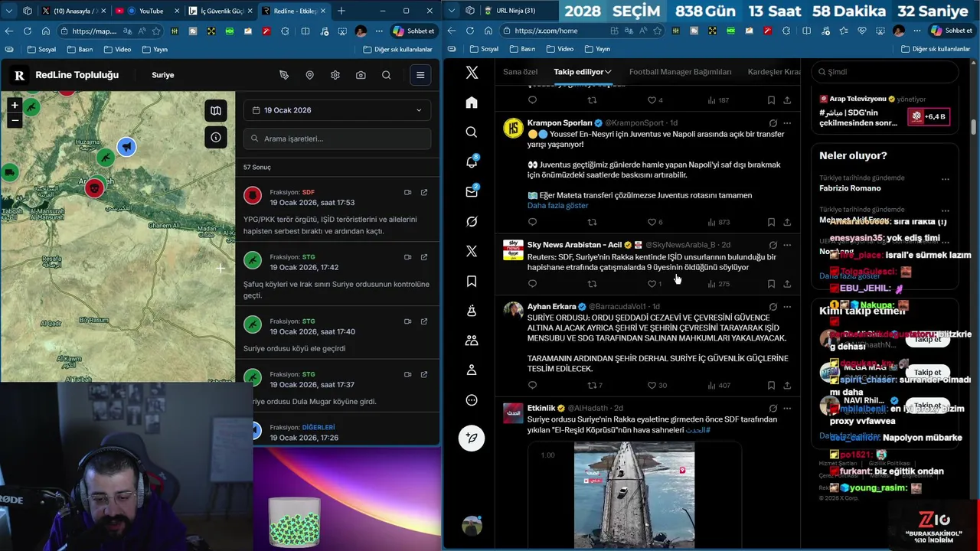Click the X compose post button
The height and width of the screenshot is (551, 980).
tap(472, 437)
